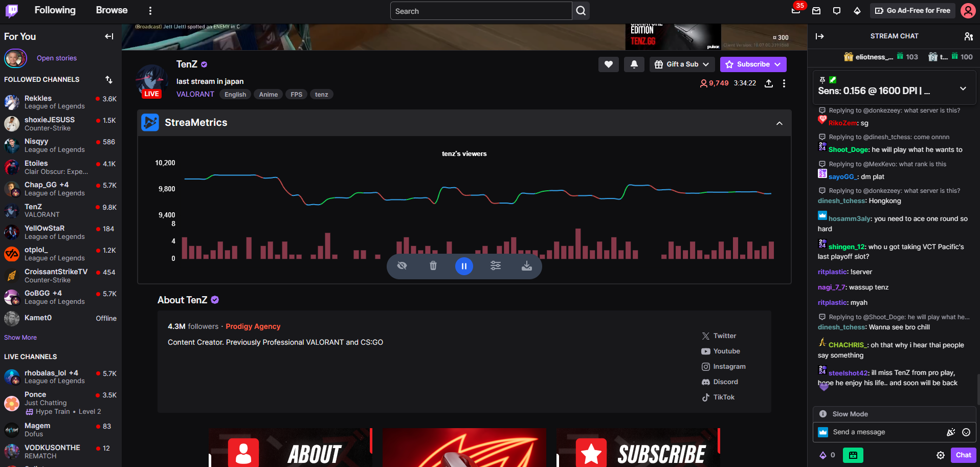Click the search magnifier button
Image resolution: width=980 pixels, height=467 pixels.
coord(581,11)
